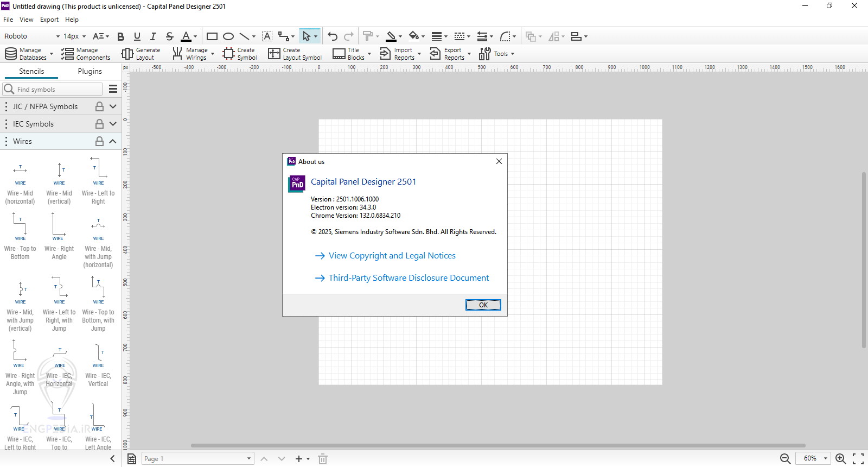Open the Roboto font family dropdown
Screen dimensions: 868x467
point(31,36)
